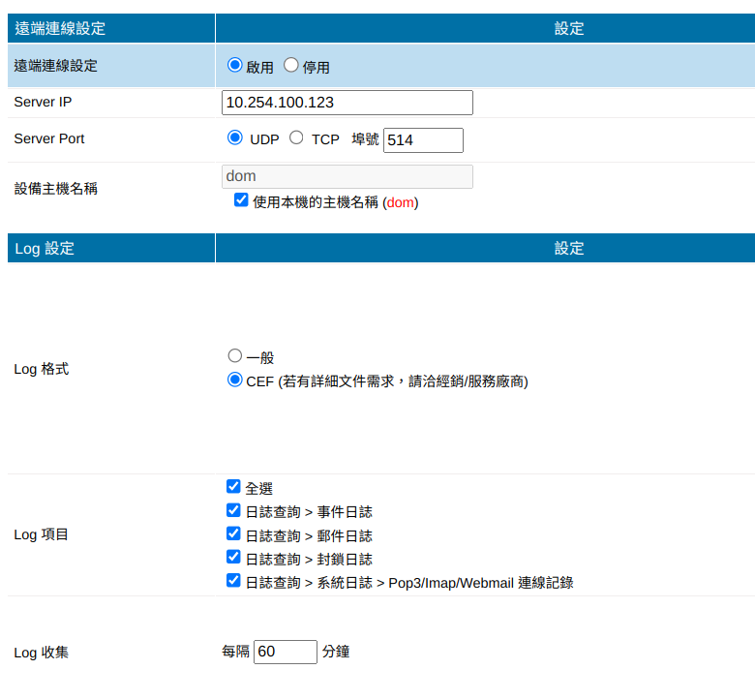Click the 設備主機名稱 text field containing dom
755x700 pixels.
click(347, 176)
